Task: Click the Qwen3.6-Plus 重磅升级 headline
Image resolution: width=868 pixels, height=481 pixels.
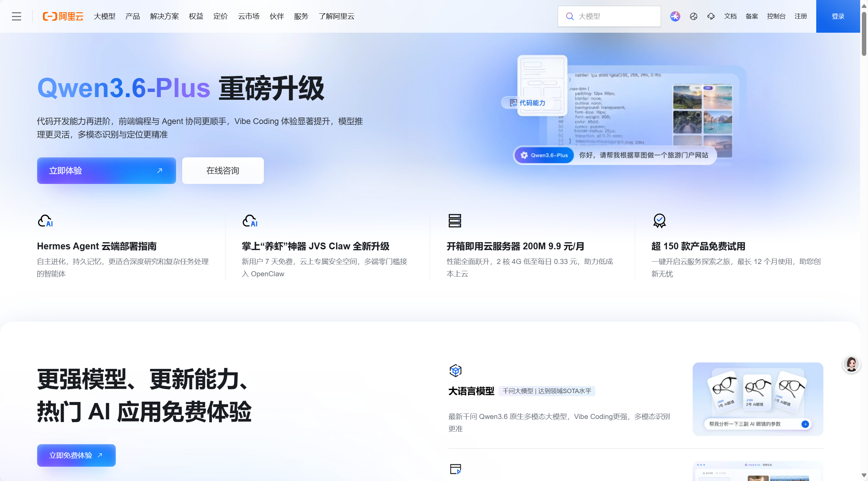Action: pos(181,88)
